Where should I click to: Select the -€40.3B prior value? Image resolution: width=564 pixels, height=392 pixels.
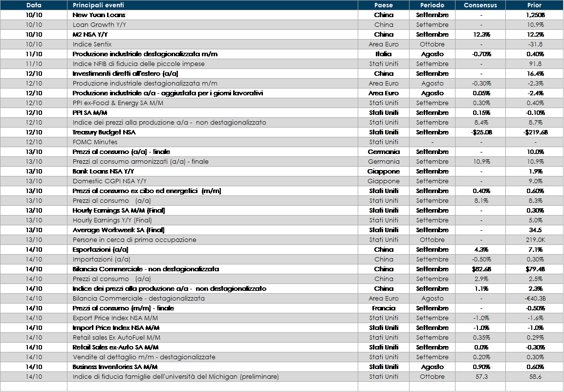pos(534,299)
